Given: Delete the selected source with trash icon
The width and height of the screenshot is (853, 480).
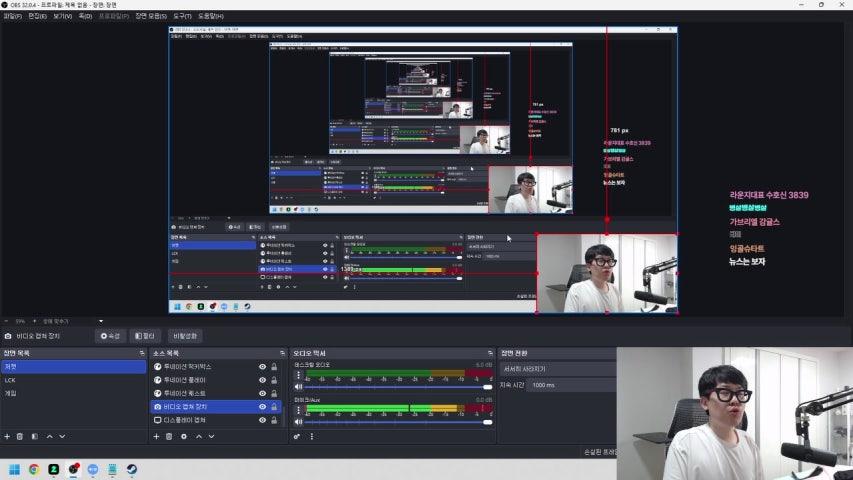Looking at the screenshot, I should click(x=169, y=436).
